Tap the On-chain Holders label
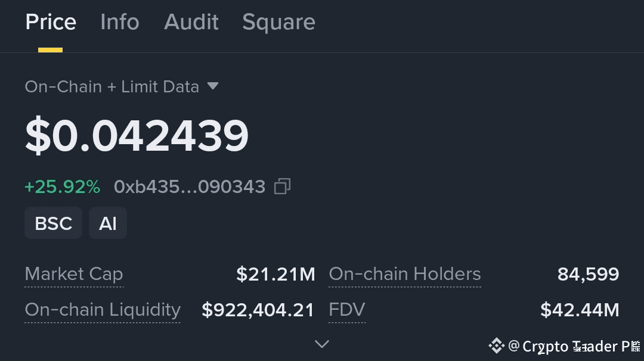The height and width of the screenshot is (361, 644). coord(405,274)
